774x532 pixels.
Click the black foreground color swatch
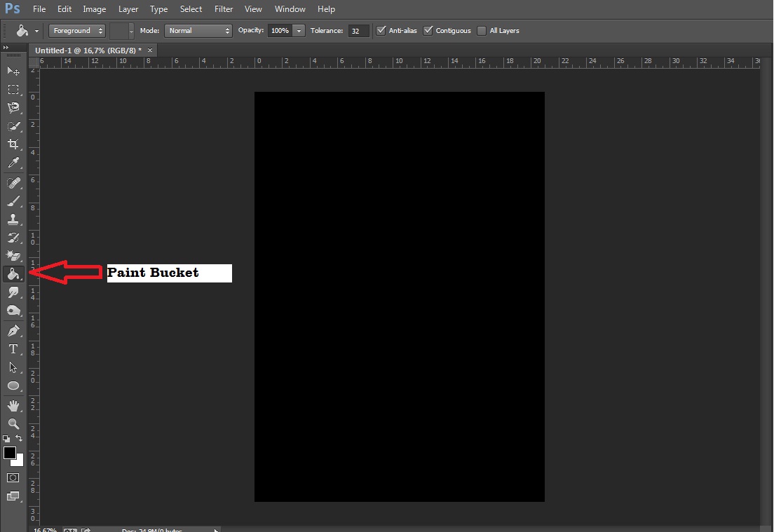[x=9, y=453]
